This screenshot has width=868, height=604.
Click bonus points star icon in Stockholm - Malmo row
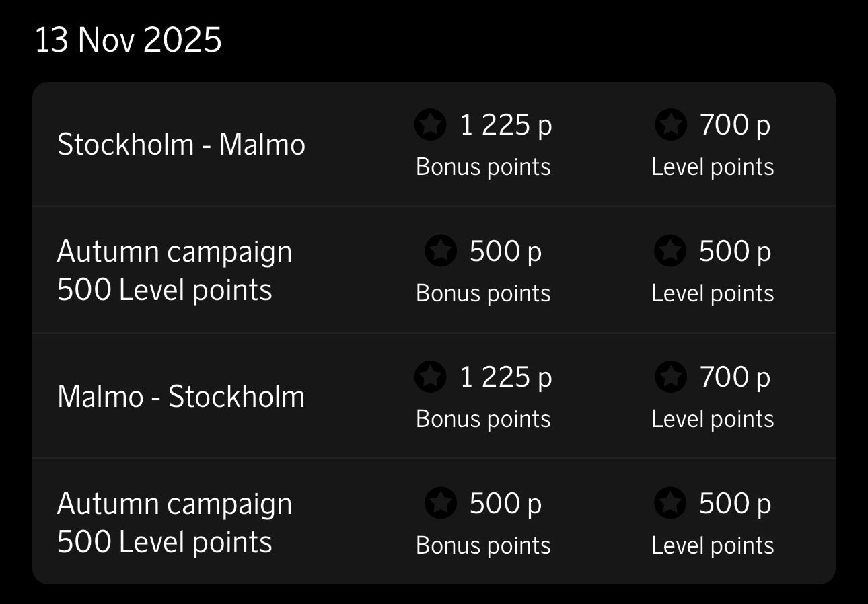[431, 125]
